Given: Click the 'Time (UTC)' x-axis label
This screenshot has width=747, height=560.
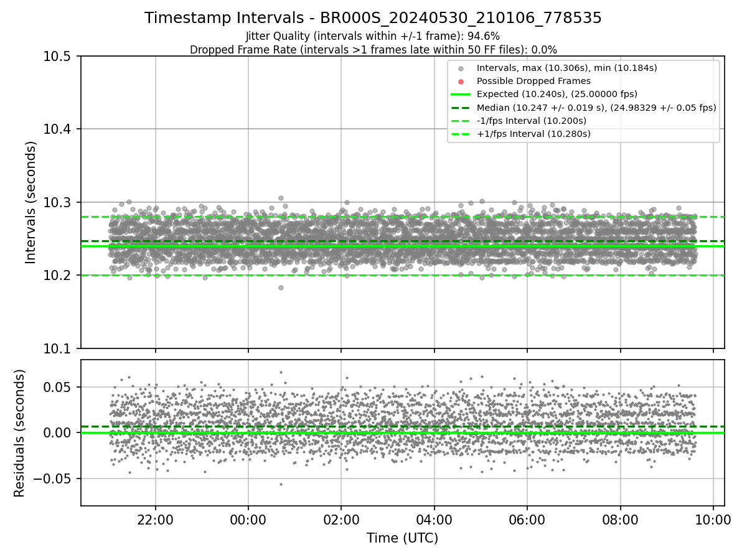Looking at the screenshot, I should 402,538.
